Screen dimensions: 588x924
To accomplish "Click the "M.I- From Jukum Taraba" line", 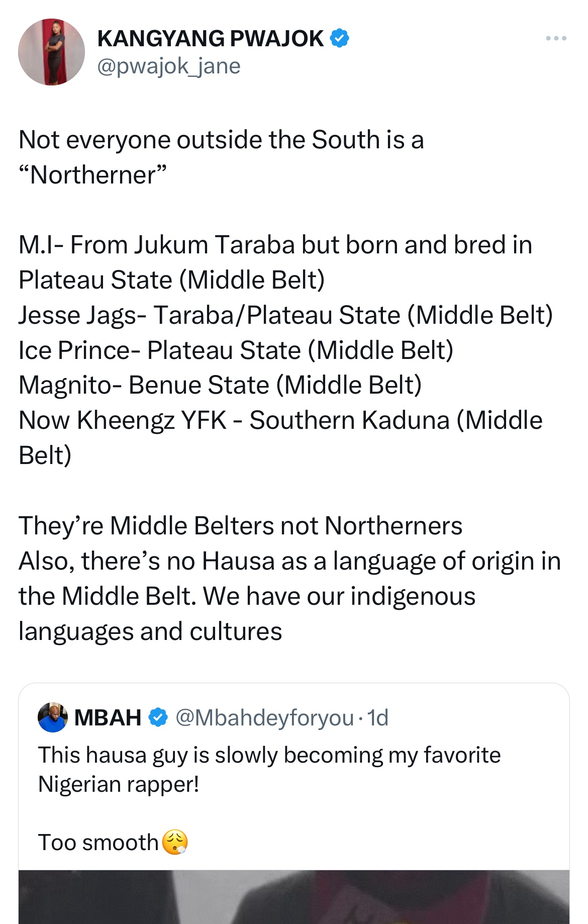I will (x=275, y=245).
